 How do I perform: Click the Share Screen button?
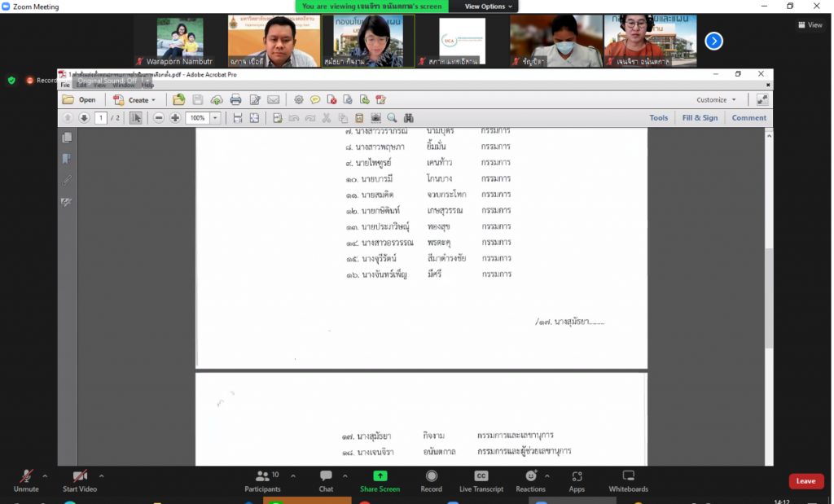click(x=380, y=480)
